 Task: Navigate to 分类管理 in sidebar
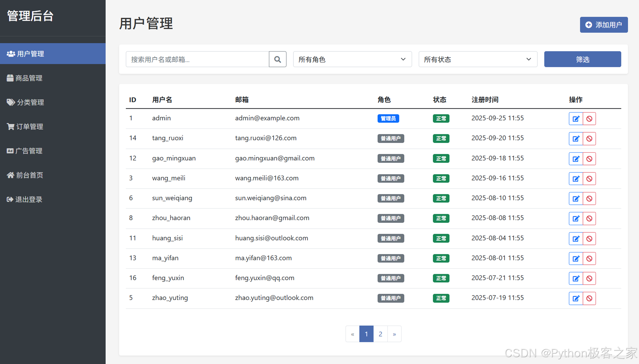pyautogui.click(x=30, y=102)
